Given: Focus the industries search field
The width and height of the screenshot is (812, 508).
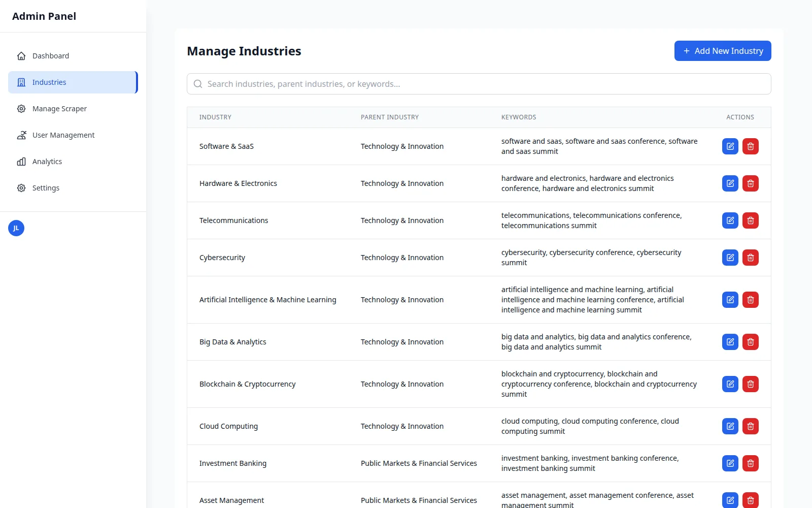Looking at the screenshot, I should (x=479, y=84).
